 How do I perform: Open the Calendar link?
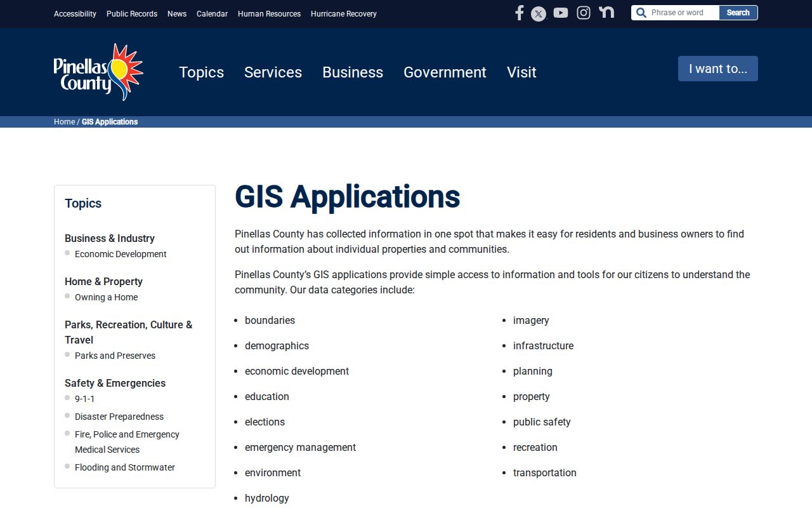click(212, 14)
